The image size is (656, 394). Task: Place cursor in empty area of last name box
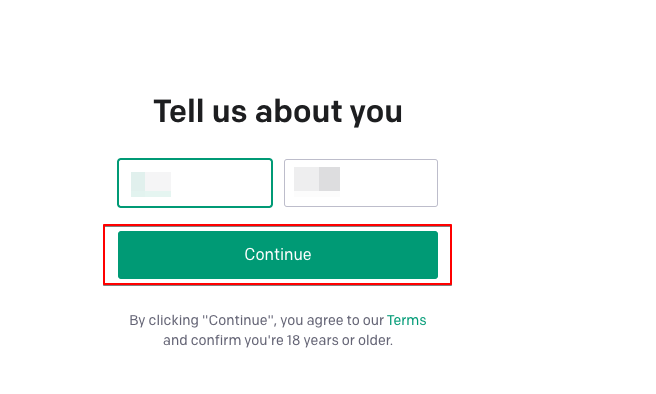(x=389, y=183)
